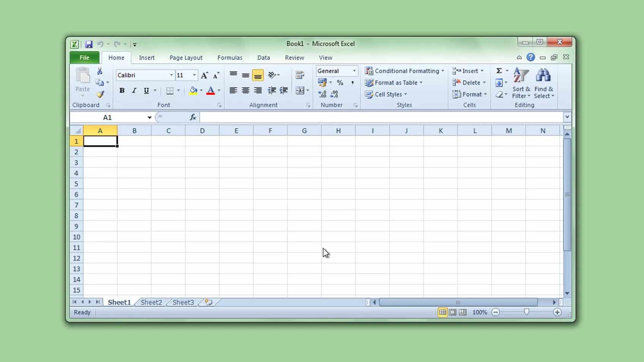Click the Format as Table button
This screenshot has width=644, height=362.
point(394,82)
